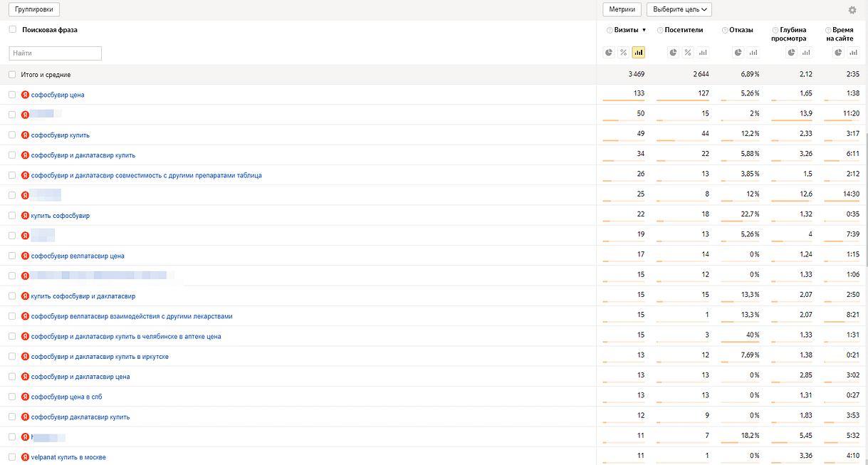The height and width of the screenshot is (465, 868).
Task: Tick the checkbox for 'софосбувир цена'
Action: (x=12, y=94)
